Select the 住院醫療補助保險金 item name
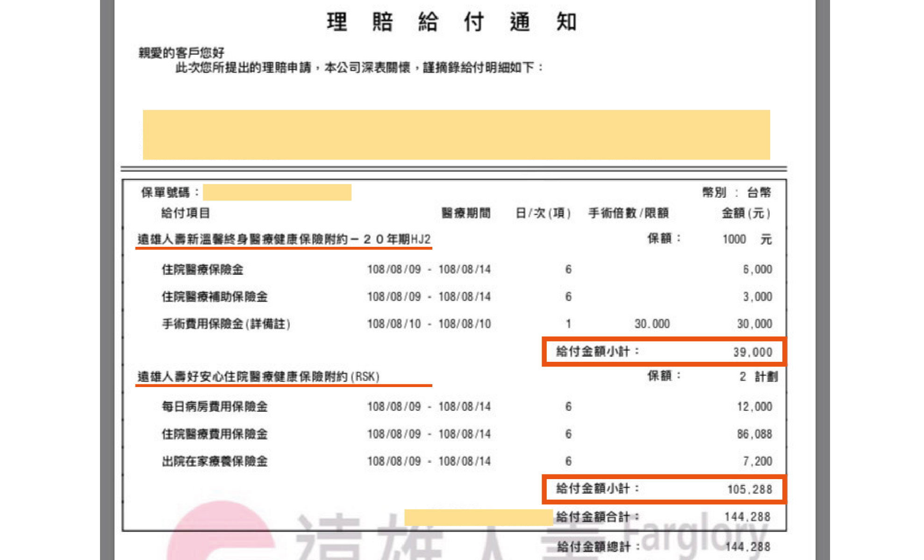Screen dimensions: 924x560 tap(215, 296)
